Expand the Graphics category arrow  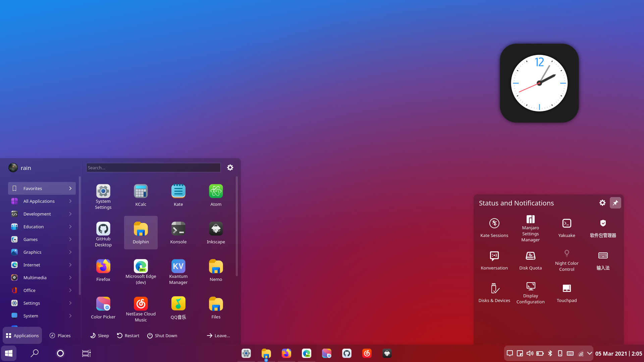point(70,252)
